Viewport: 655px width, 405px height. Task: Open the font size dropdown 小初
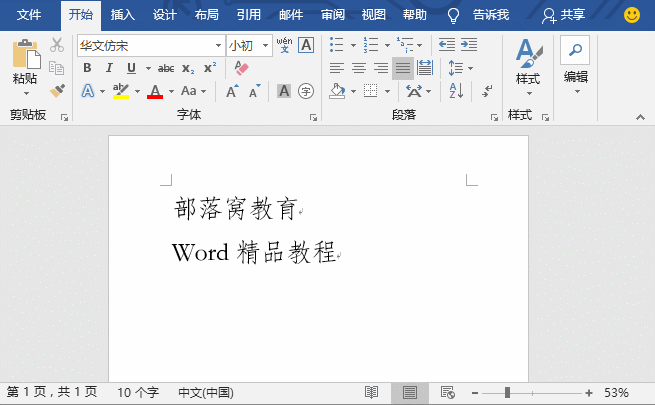click(265, 45)
